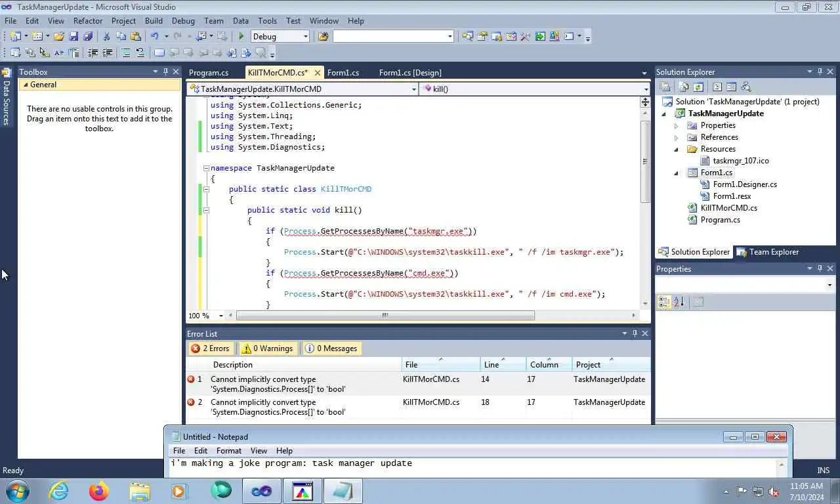Click into the Notepad text area
Screen dimensions: 840x504
(x=472, y=468)
